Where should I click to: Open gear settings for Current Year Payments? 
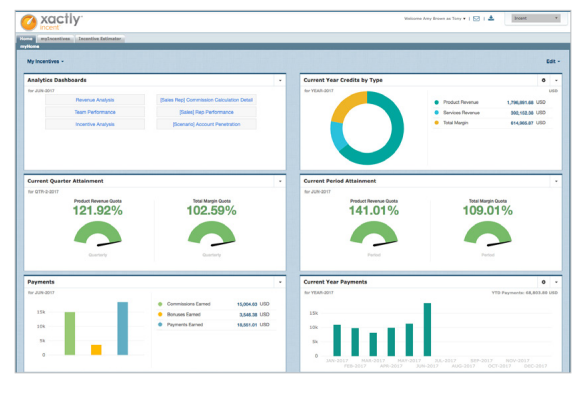pos(543,282)
